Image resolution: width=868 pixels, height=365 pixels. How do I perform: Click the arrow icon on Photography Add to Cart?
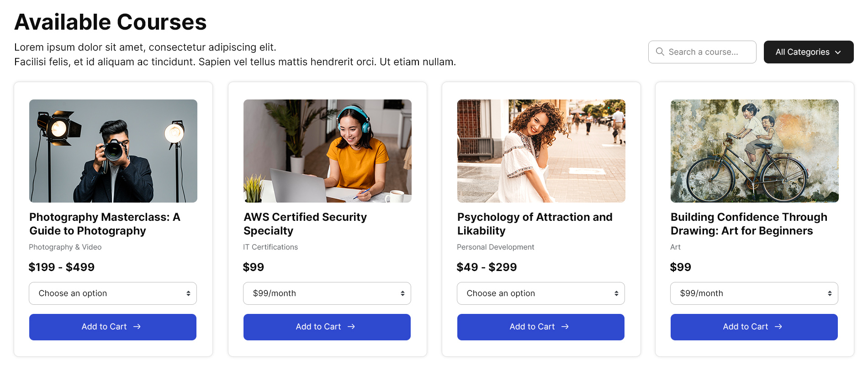[137, 327]
